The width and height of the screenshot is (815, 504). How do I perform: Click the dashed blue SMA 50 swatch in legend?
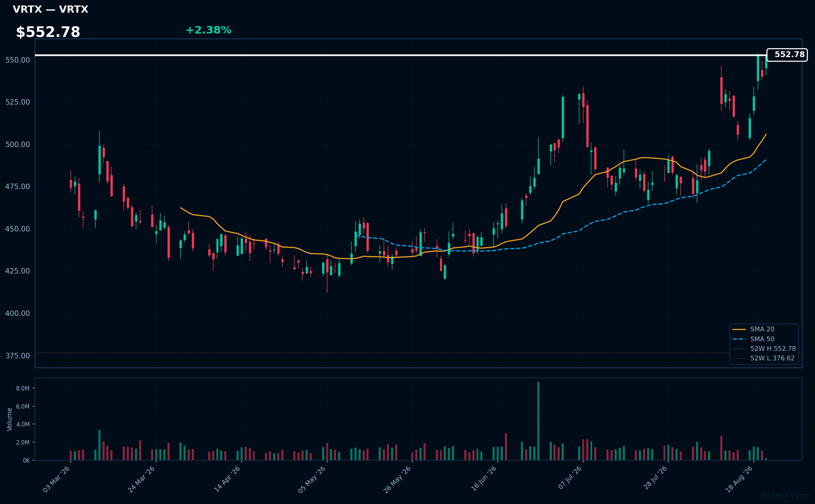pos(739,339)
